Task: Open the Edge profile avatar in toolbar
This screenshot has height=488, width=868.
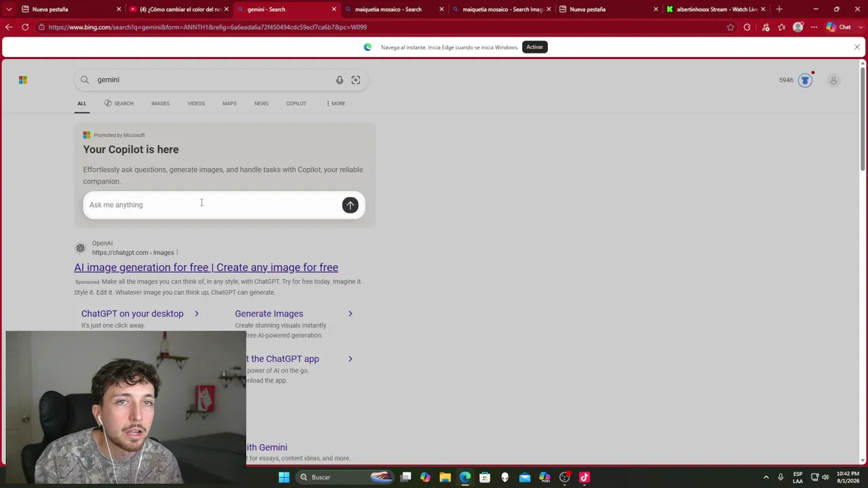Action: point(798,27)
